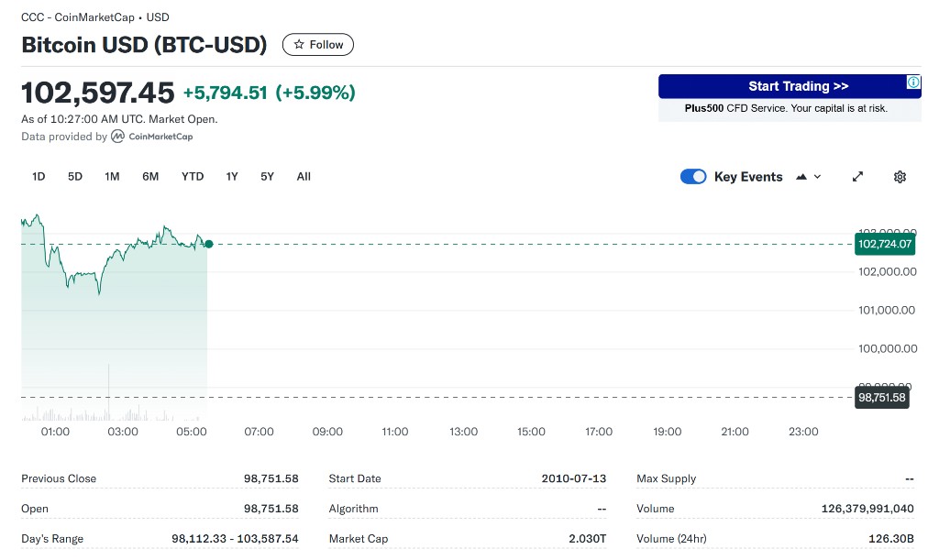Click the 98,751.58 previous close marker
939x560 pixels.
[x=881, y=398]
